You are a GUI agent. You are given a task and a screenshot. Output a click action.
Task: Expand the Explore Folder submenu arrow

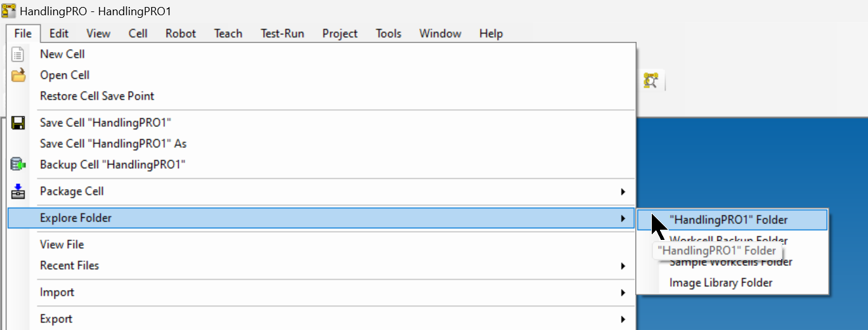coord(623,218)
